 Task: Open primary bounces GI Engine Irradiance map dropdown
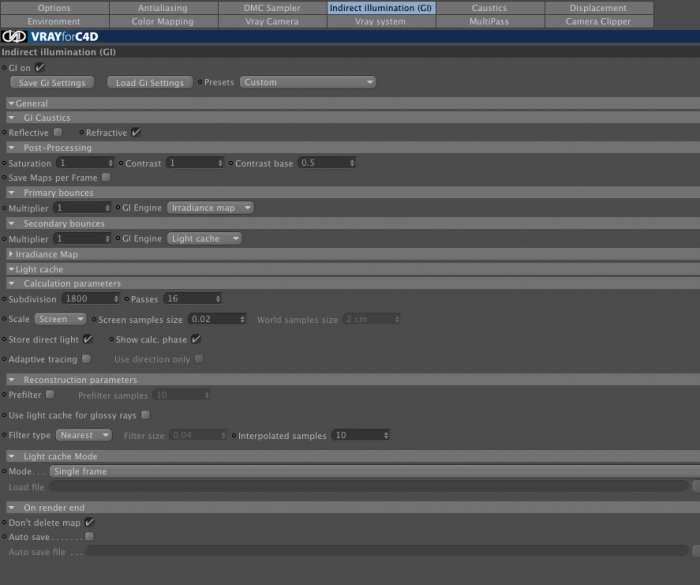(x=210, y=208)
